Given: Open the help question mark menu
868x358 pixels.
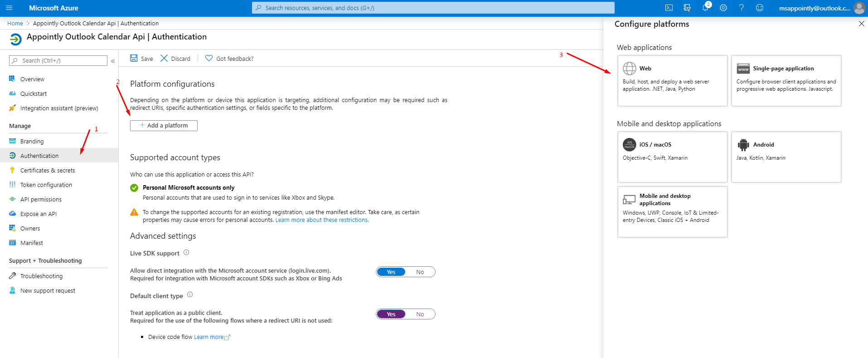Looking at the screenshot, I should pos(742,8).
